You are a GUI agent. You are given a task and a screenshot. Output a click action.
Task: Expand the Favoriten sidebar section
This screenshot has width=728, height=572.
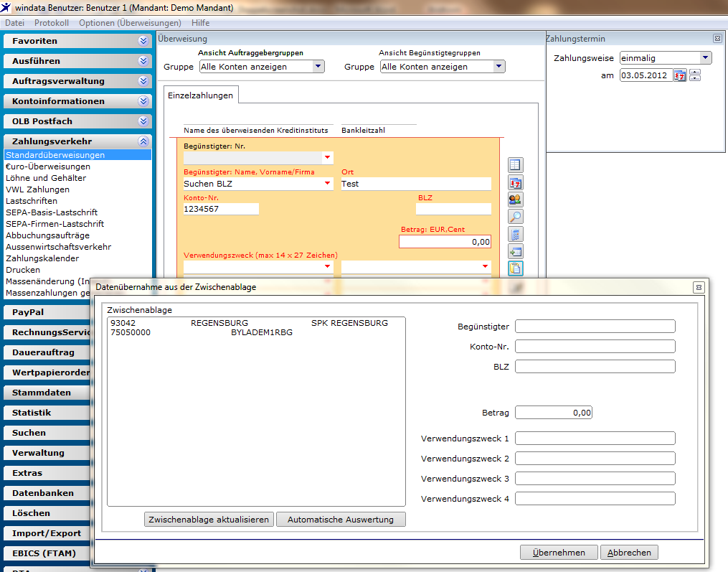(143, 41)
